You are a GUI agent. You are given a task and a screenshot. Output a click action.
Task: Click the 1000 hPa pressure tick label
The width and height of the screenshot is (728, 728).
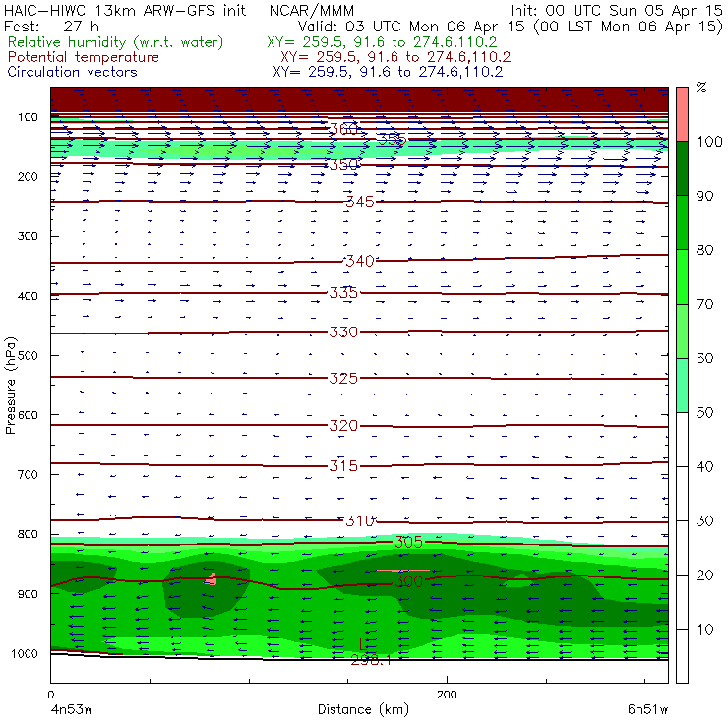(x=25, y=653)
